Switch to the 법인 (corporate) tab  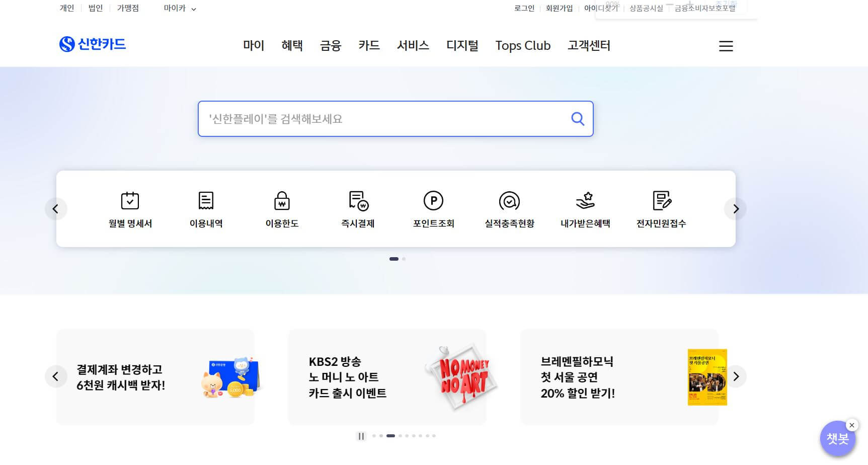tap(95, 8)
